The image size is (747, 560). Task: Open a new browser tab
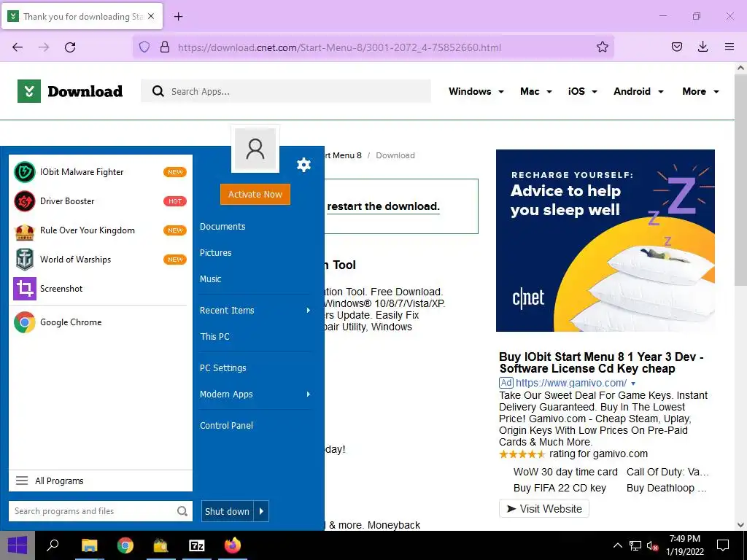coord(178,17)
